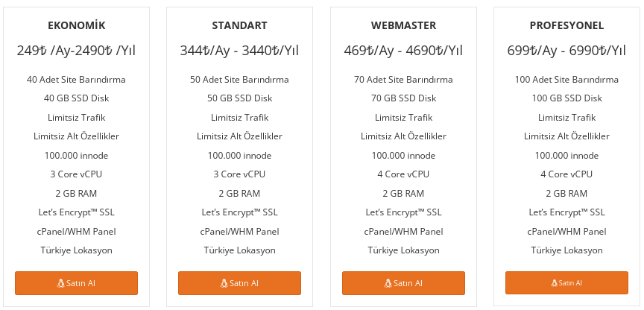The image size is (644, 310).
Task: Click the PROFESYONEL plan title
Action: click(x=566, y=25)
